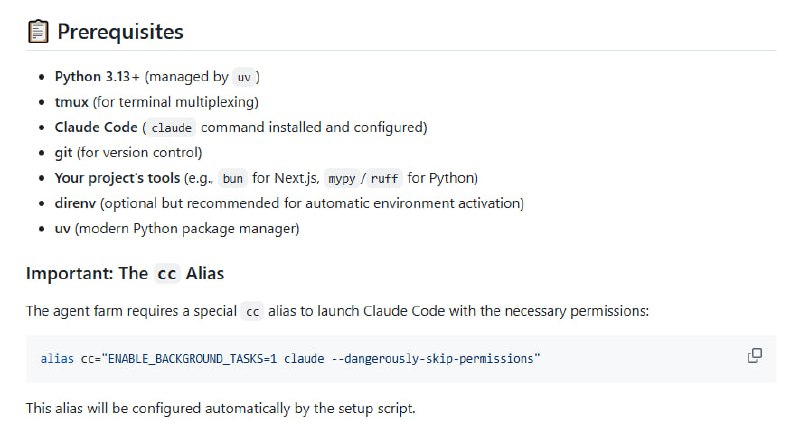Screen dimensions: 800x434
Task: Click the copy icon on the alias code block
Action: (755, 356)
